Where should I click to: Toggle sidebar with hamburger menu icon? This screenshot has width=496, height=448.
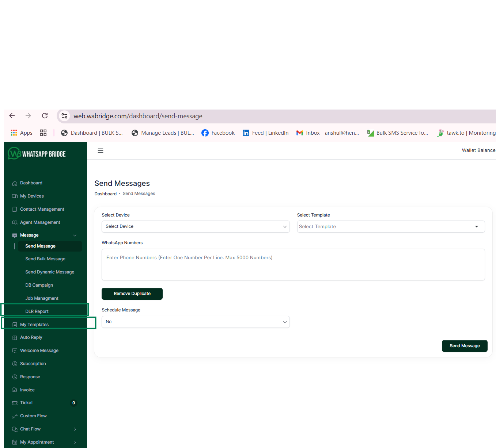coord(101,150)
